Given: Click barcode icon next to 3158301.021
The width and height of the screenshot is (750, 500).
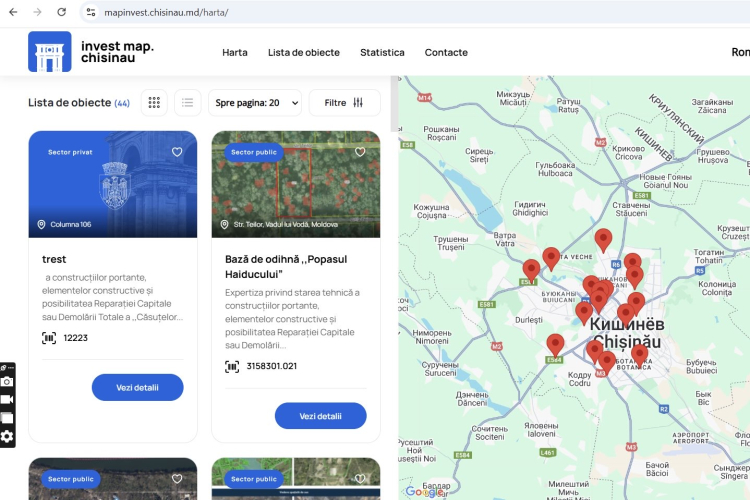Looking at the screenshot, I should pyautogui.click(x=232, y=367).
